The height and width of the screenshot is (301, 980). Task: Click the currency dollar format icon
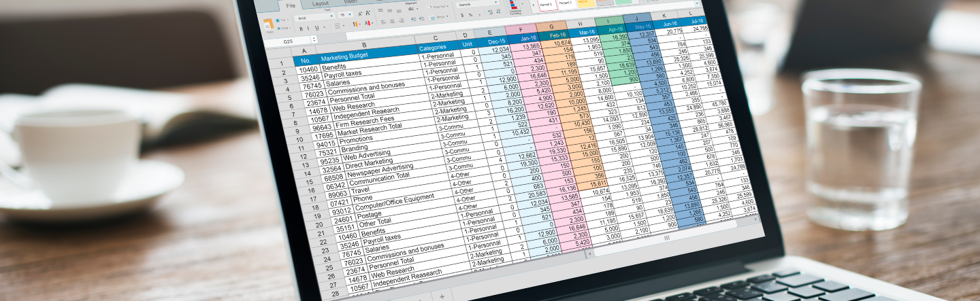[x=462, y=15]
